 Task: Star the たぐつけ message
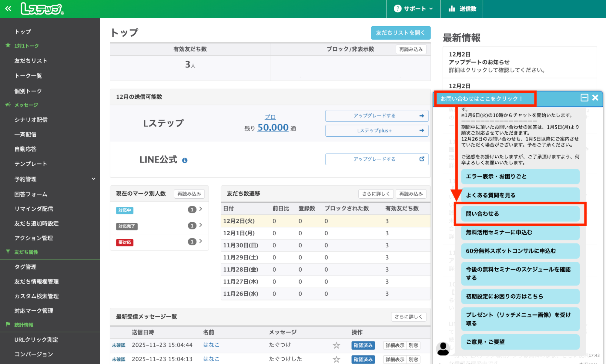tap(336, 345)
